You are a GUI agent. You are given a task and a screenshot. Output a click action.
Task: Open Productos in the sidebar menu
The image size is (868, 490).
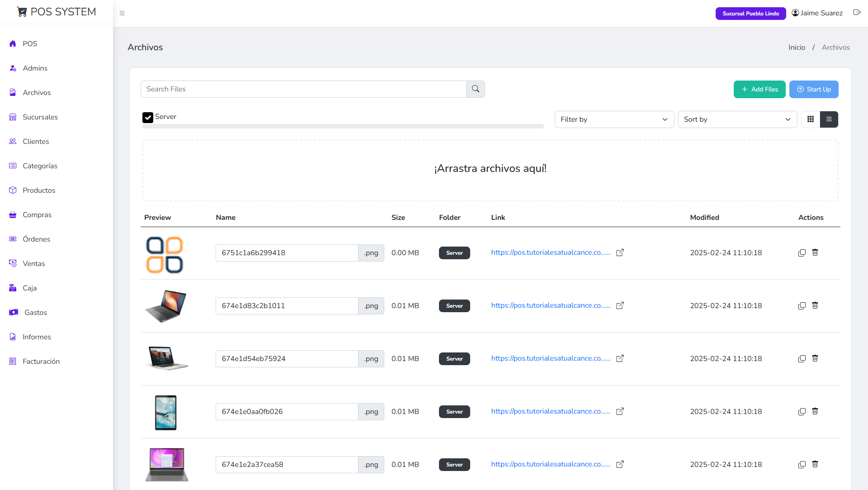[x=39, y=190]
